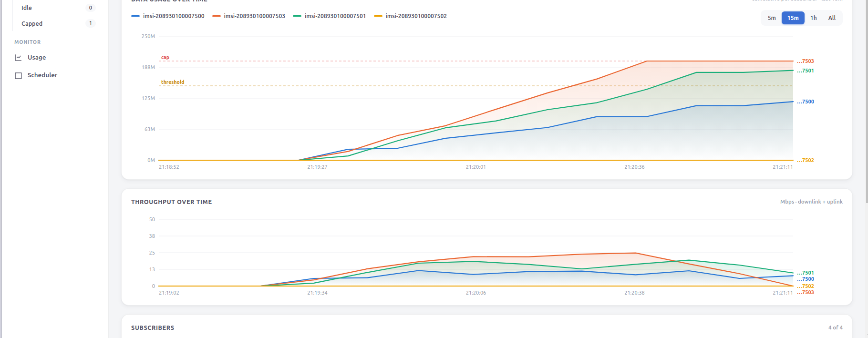Click the Capped count badge 1
The height and width of the screenshot is (338, 868).
click(91, 23)
